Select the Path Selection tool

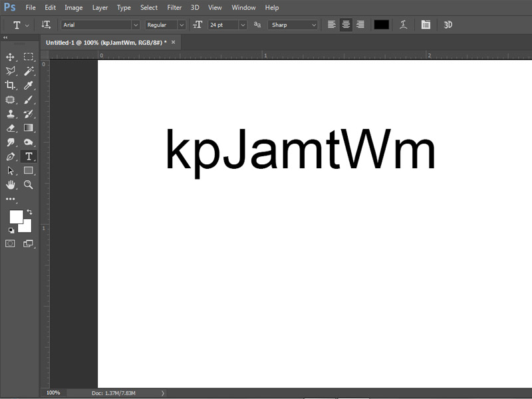[x=10, y=171]
